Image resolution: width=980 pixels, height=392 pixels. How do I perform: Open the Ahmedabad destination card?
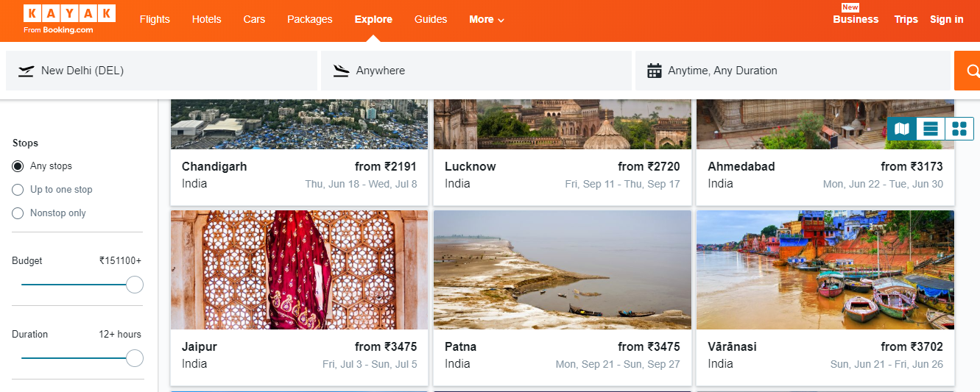(x=825, y=152)
